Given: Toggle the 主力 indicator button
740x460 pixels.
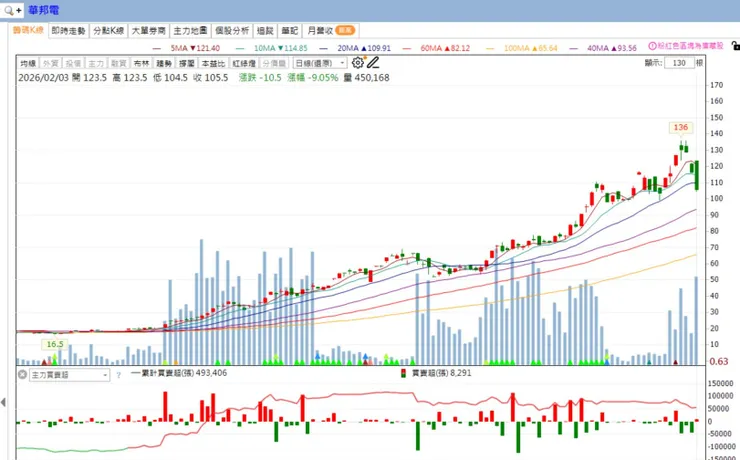Looking at the screenshot, I should (x=96, y=63).
